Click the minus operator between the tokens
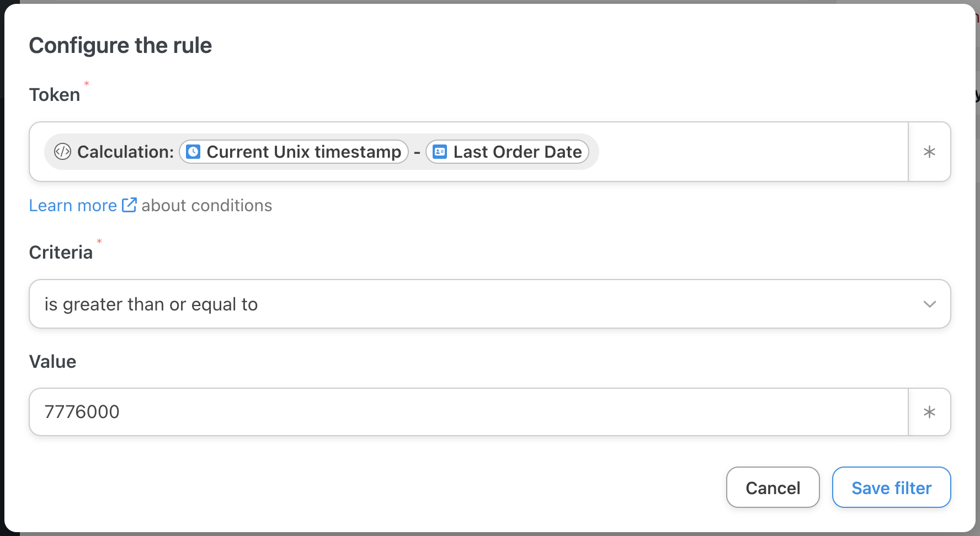Viewport: 980px width, 536px height. pos(417,152)
